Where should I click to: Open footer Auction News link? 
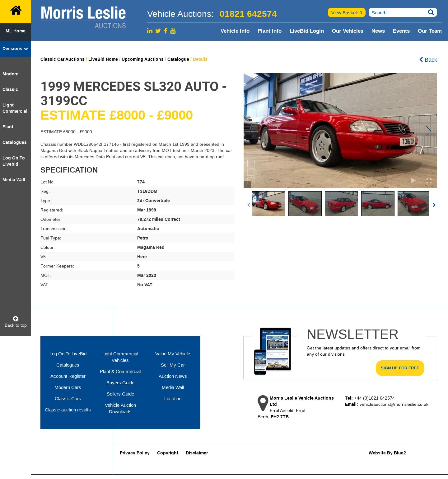(x=173, y=376)
